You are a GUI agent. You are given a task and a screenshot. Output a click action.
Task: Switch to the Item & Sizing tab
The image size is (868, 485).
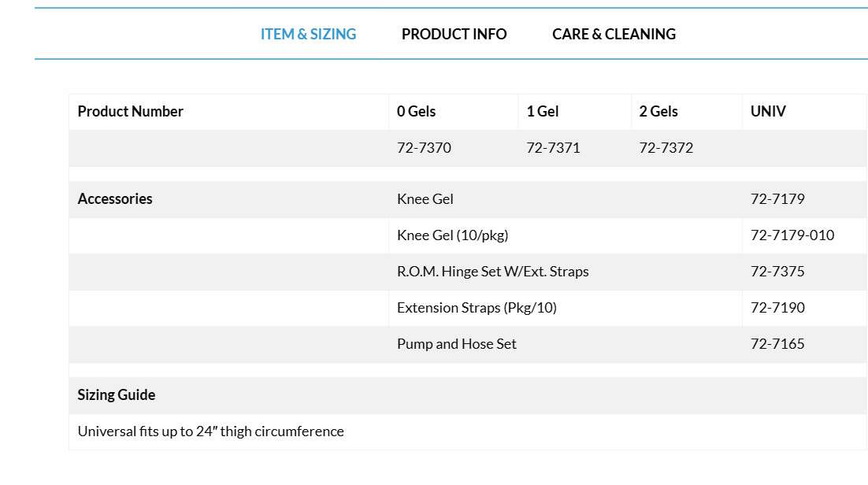(x=308, y=34)
